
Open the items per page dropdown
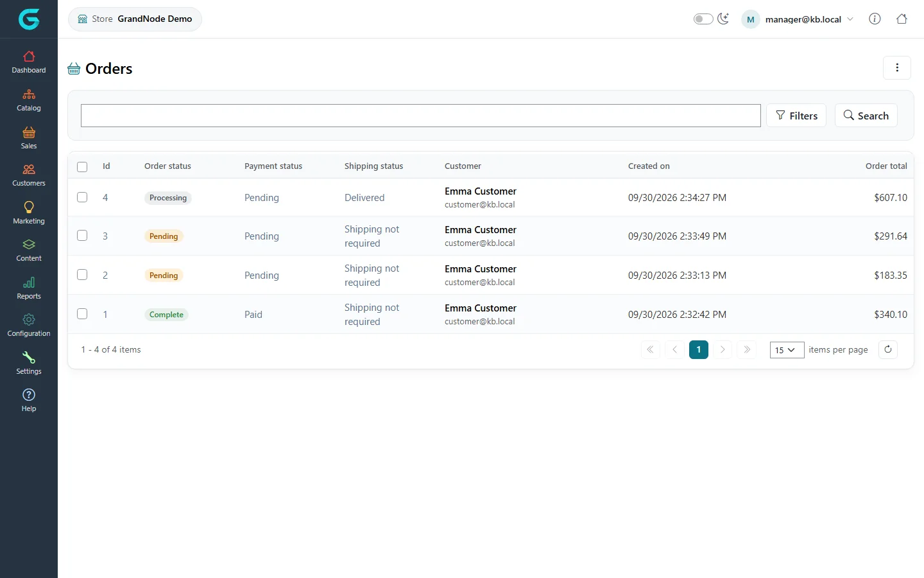787,350
